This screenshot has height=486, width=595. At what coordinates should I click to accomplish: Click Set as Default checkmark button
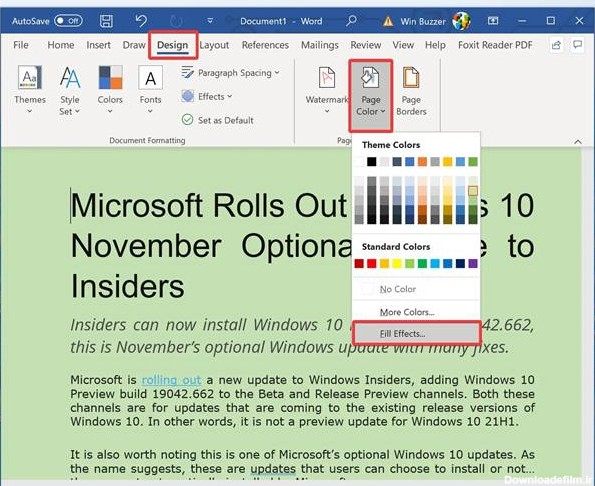pos(218,120)
